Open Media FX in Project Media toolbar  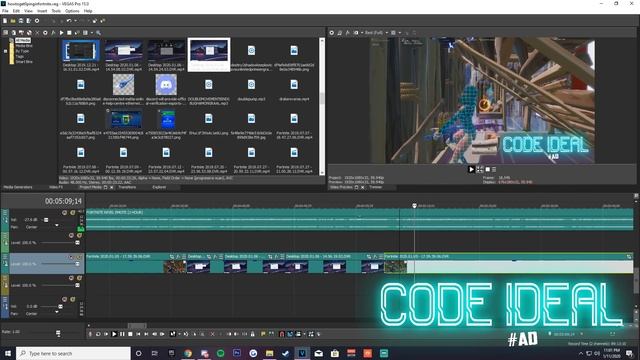point(53,33)
